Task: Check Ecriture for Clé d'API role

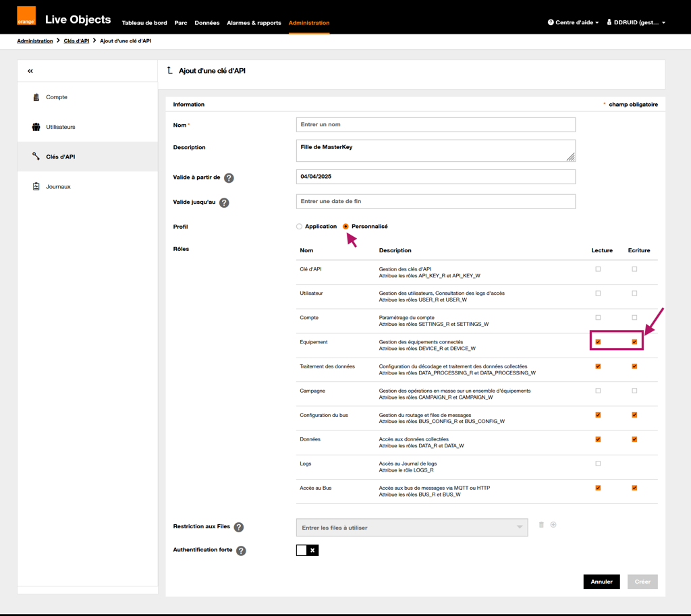Action: coord(634,269)
